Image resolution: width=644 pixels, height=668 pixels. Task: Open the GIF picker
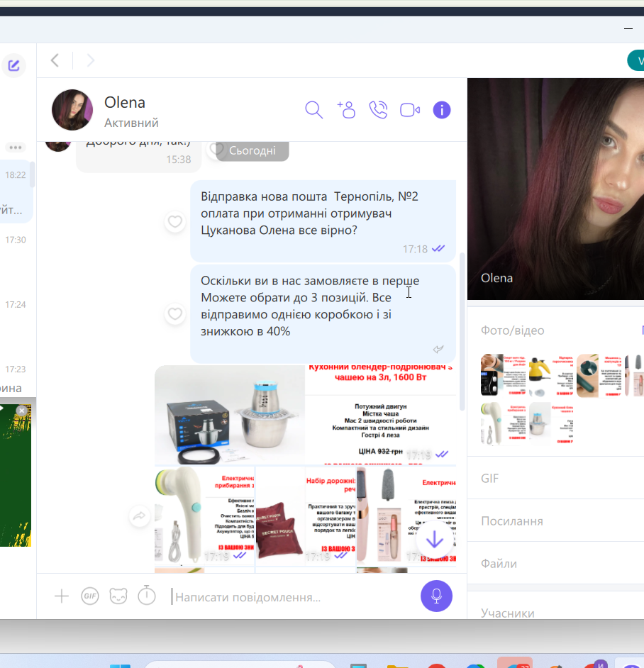click(90, 596)
